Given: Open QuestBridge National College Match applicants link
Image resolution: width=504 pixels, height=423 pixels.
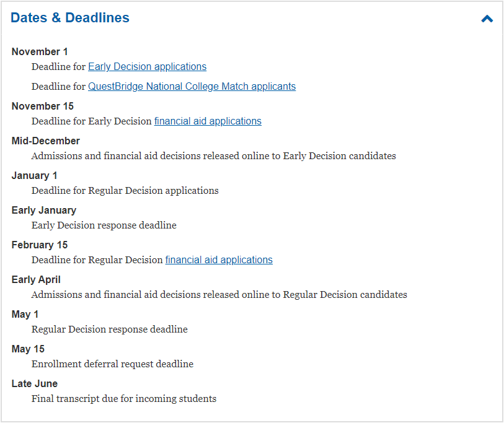Looking at the screenshot, I should 192,87.
